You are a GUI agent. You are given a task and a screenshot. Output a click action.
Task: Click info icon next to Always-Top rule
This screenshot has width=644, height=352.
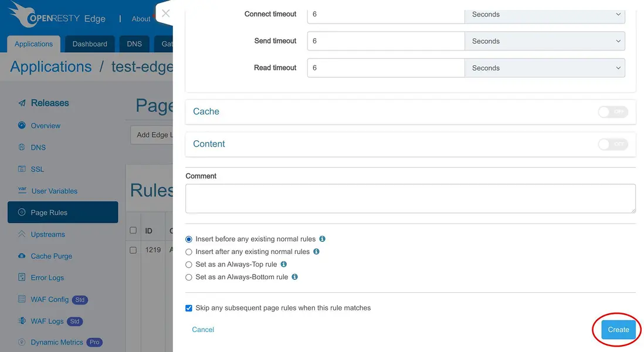click(x=284, y=265)
